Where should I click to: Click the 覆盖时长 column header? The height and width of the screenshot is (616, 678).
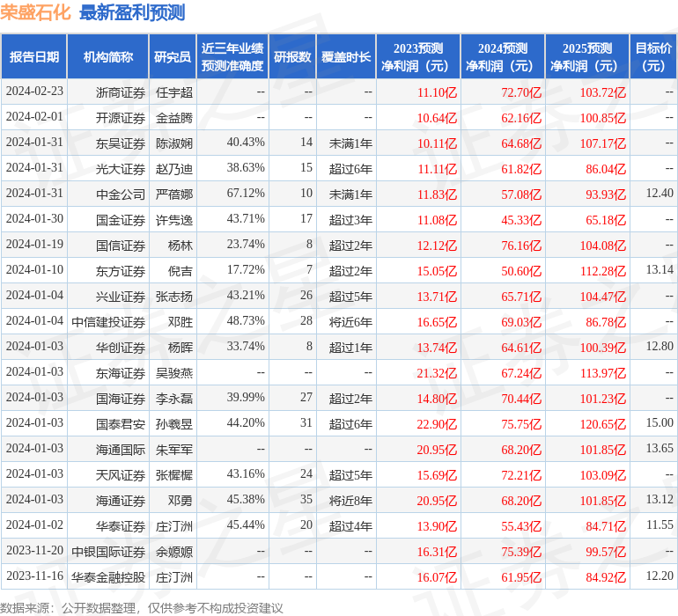[x=346, y=56]
